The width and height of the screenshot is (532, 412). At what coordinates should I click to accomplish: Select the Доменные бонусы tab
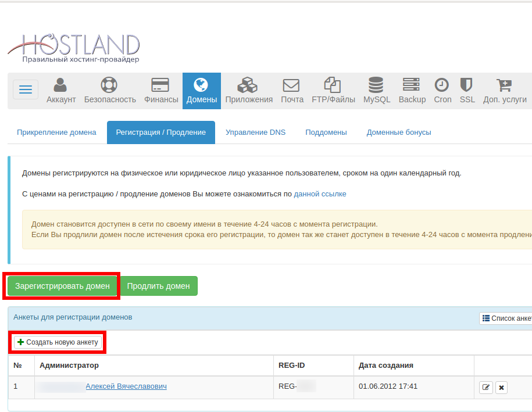(x=399, y=132)
